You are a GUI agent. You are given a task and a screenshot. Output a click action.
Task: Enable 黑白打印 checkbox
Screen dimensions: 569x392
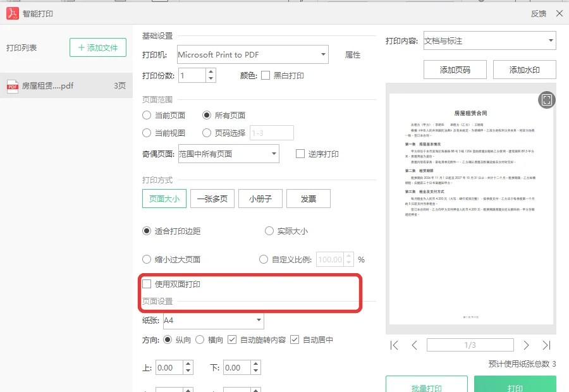266,75
